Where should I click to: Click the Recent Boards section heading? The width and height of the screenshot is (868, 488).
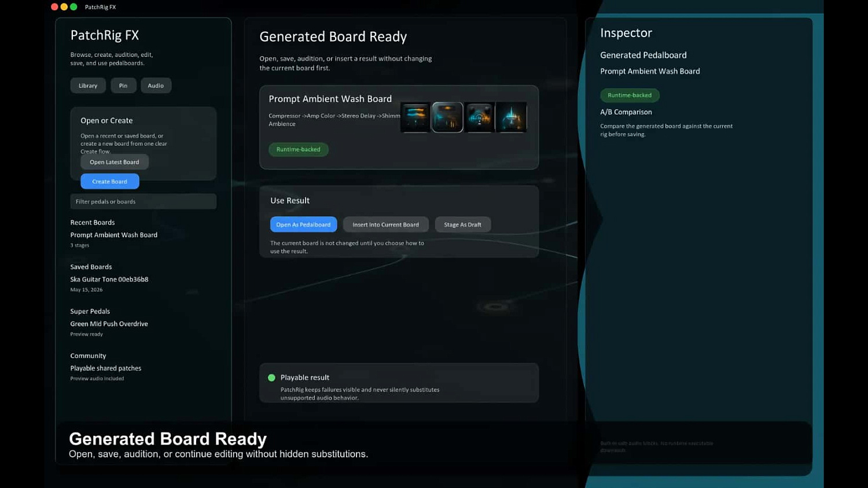click(x=93, y=223)
